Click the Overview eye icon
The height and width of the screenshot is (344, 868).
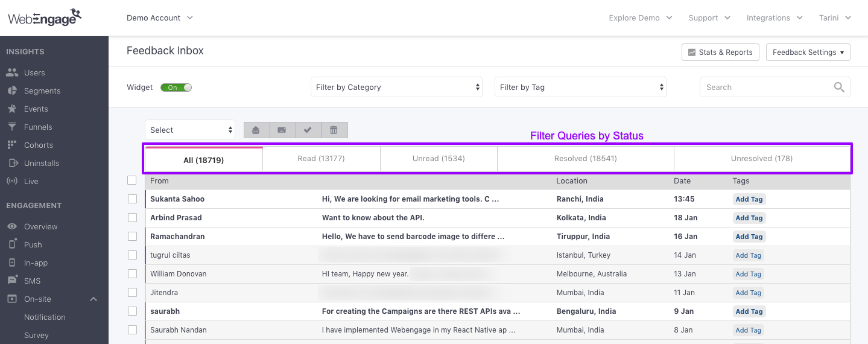[12, 226]
